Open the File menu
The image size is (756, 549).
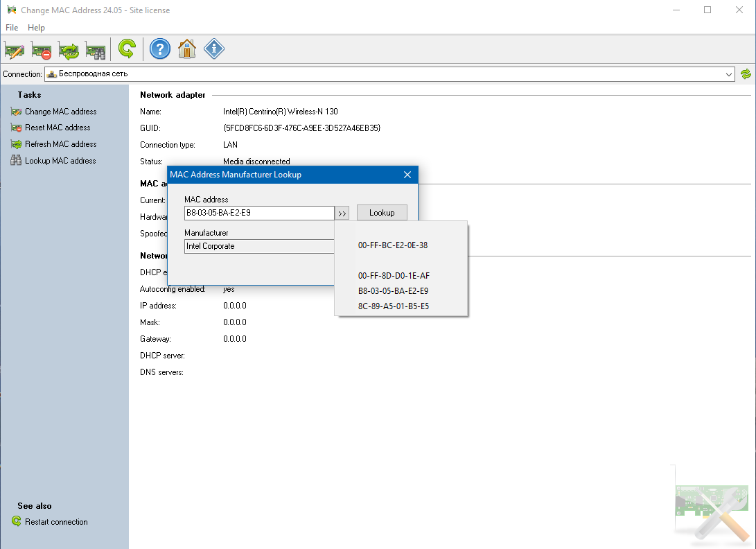point(12,28)
